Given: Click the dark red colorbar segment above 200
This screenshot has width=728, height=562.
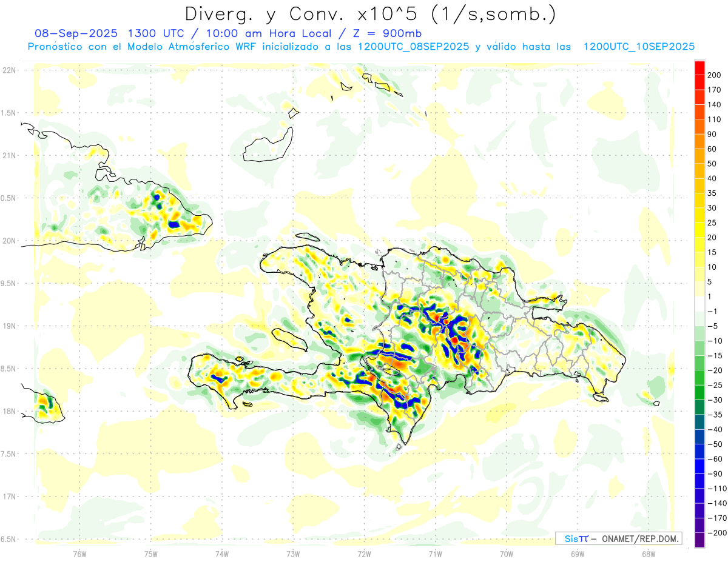Looking at the screenshot, I should [699, 67].
